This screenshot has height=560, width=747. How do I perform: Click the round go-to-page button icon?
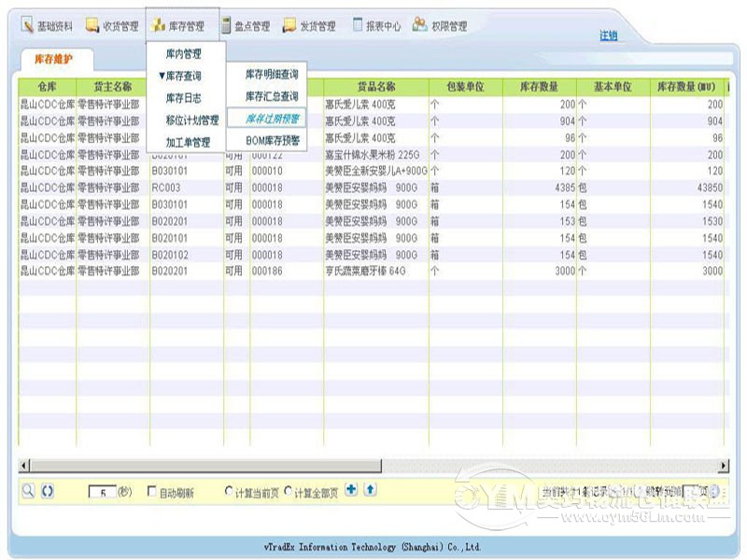[x=714, y=492]
